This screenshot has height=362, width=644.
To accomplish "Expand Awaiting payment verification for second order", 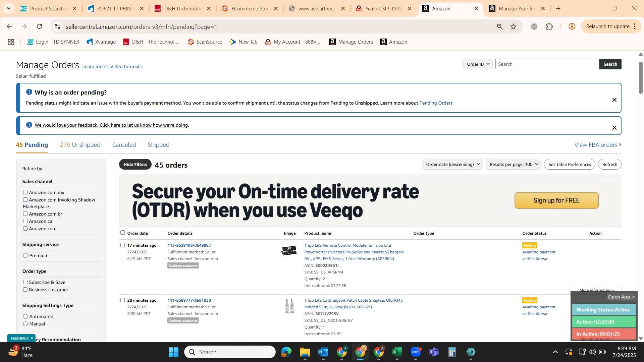I will point(545,314).
